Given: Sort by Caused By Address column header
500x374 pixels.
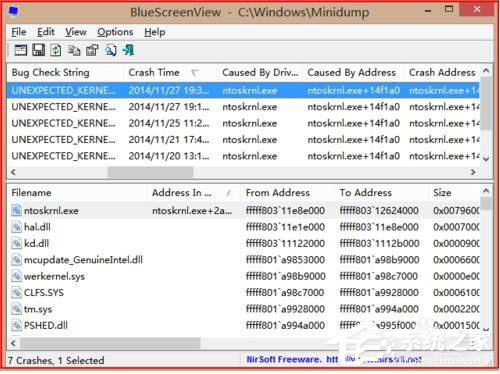Looking at the screenshot, I should (x=352, y=72).
